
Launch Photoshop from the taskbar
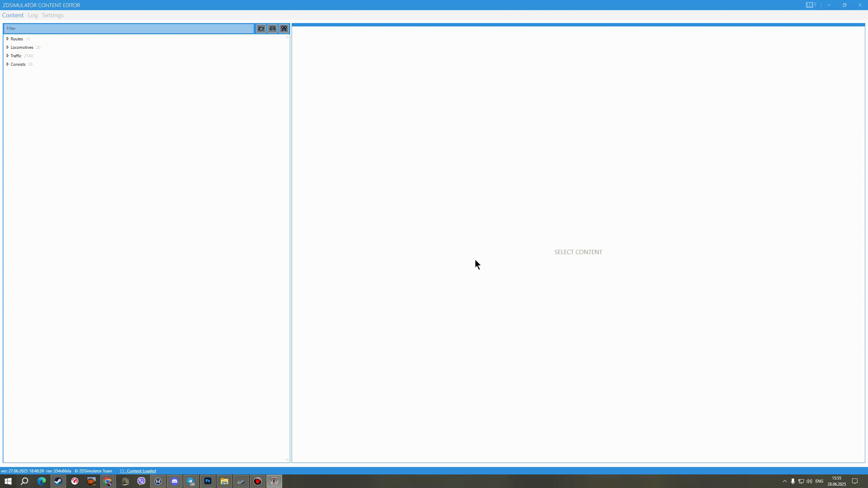208,481
